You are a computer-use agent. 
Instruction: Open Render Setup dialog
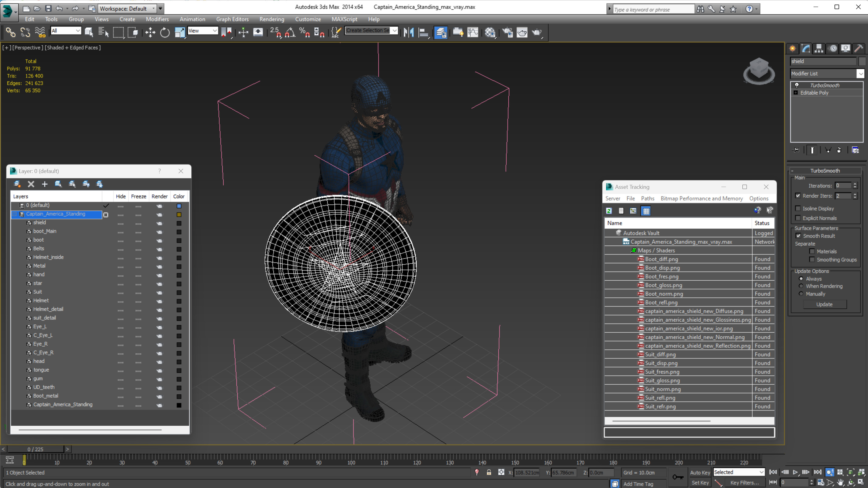click(507, 32)
